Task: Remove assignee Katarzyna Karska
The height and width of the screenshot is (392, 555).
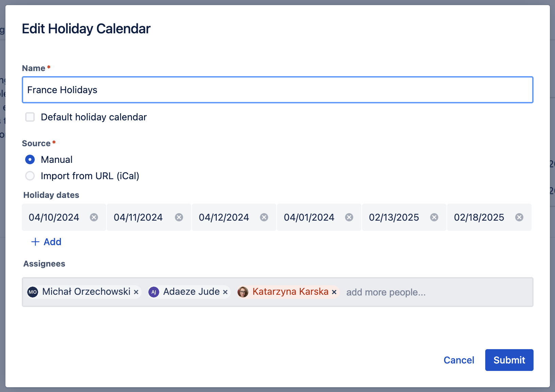Action: [334, 292]
